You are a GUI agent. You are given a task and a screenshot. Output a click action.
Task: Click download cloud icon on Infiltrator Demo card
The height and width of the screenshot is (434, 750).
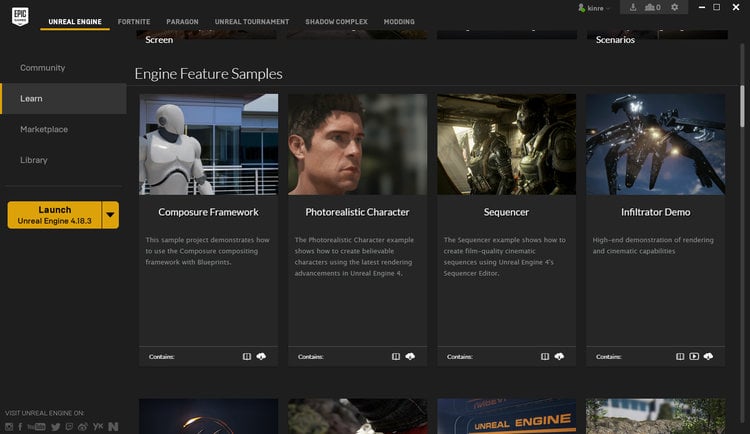tap(708, 356)
